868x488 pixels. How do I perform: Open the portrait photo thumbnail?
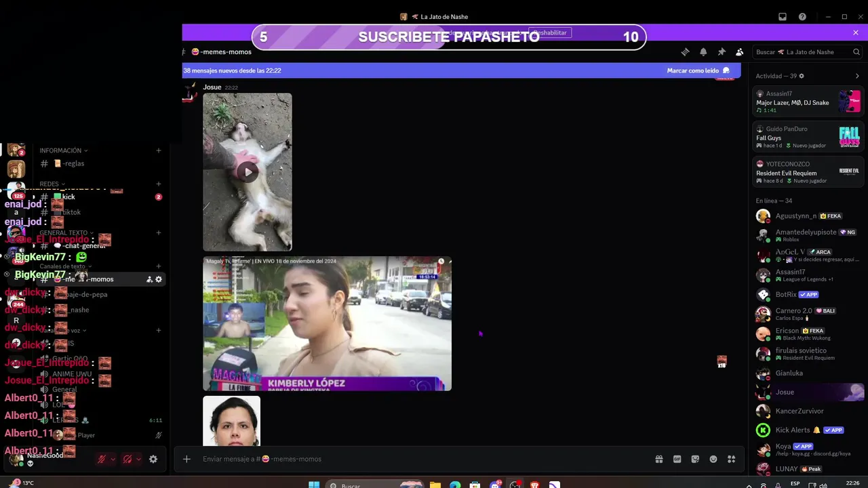(x=231, y=421)
